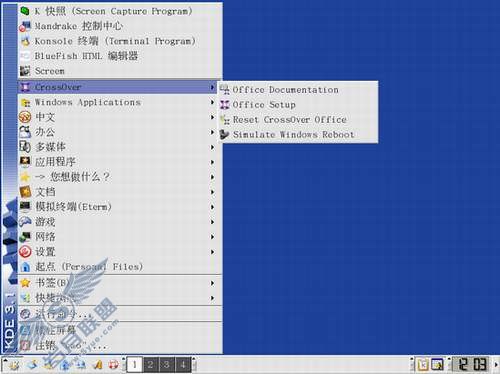Screen dimensions: 500x374
Task: Open the 起点 Personal Files home icon
Action: pos(25,267)
